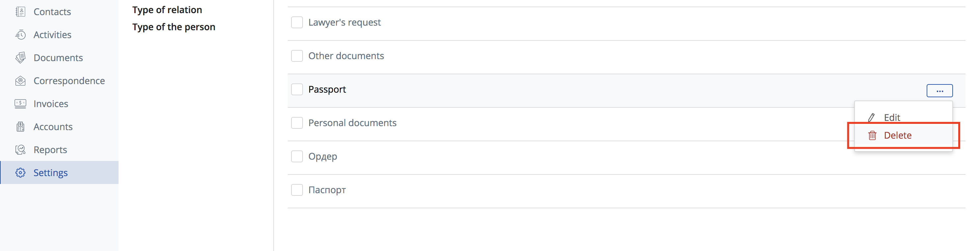Click the Settings gear icon
This screenshot has height=251, width=980.
(x=20, y=173)
